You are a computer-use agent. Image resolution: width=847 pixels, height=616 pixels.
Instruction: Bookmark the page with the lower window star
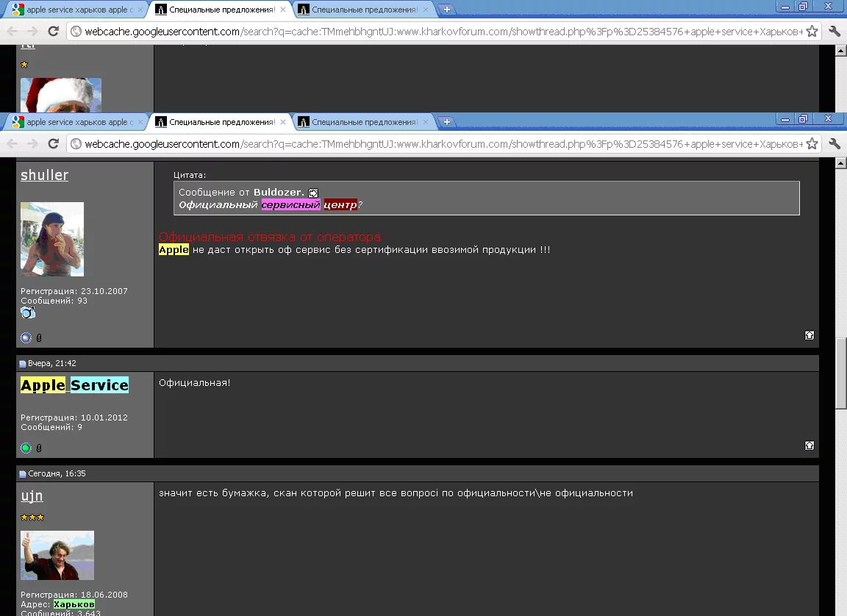point(812,143)
